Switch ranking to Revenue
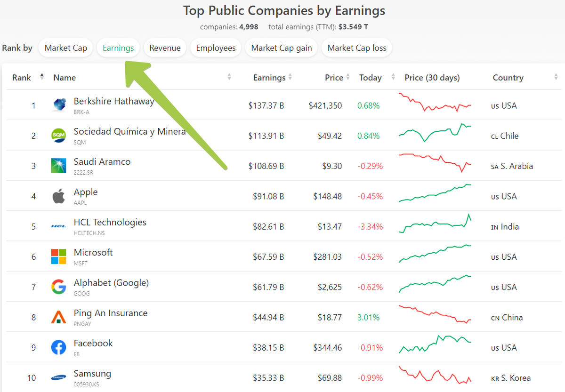Viewport: 565px width, 392px height. click(x=165, y=48)
